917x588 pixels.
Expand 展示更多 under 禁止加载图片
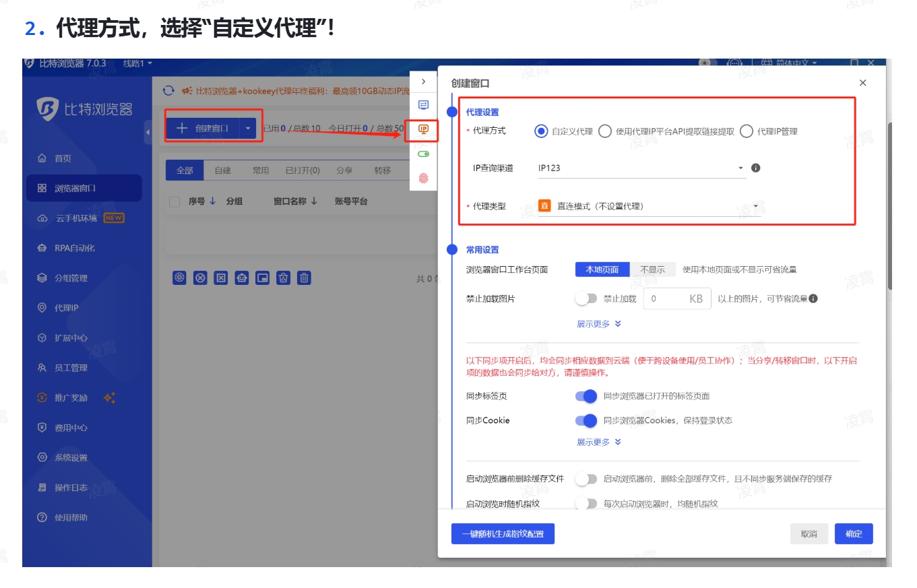598,324
